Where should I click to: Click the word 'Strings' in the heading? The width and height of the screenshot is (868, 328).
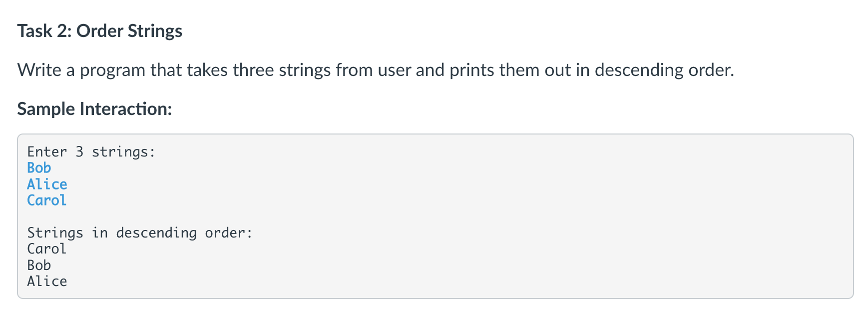click(155, 31)
